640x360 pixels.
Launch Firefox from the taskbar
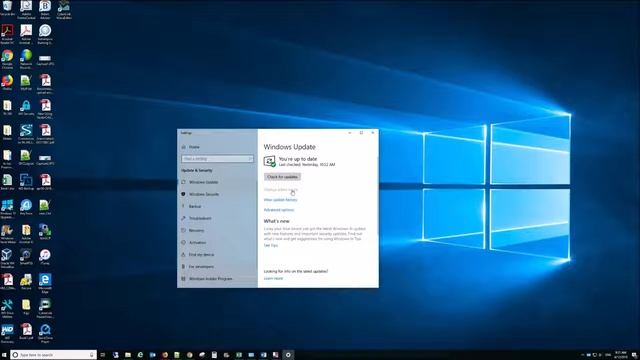pyautogui.click(x=165, y=355)
